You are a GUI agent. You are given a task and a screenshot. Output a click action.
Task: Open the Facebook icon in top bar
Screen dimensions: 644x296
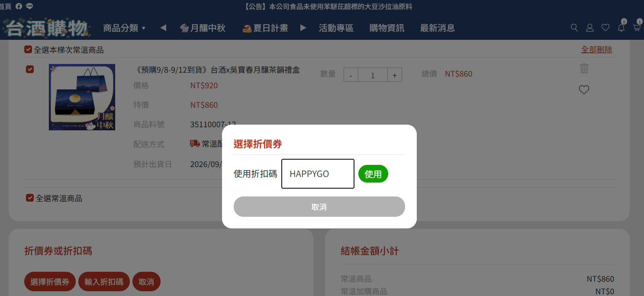coord(19,6)
